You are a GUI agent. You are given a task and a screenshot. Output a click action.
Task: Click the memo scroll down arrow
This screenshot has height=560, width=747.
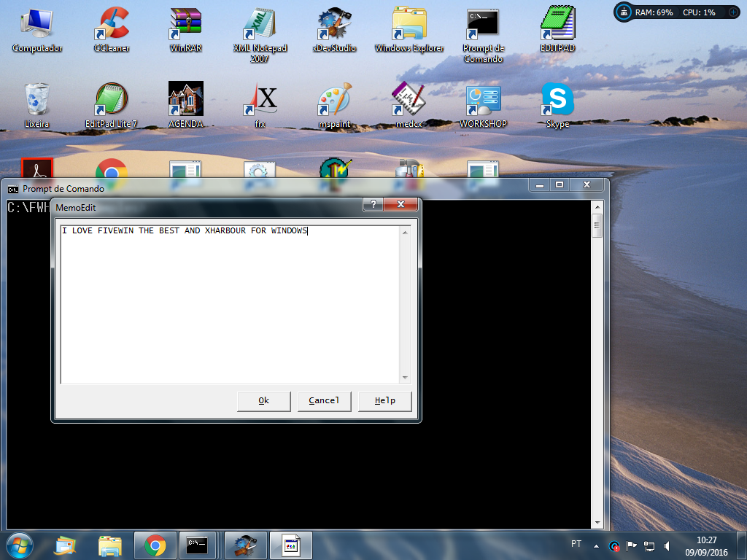click(405, 378)
